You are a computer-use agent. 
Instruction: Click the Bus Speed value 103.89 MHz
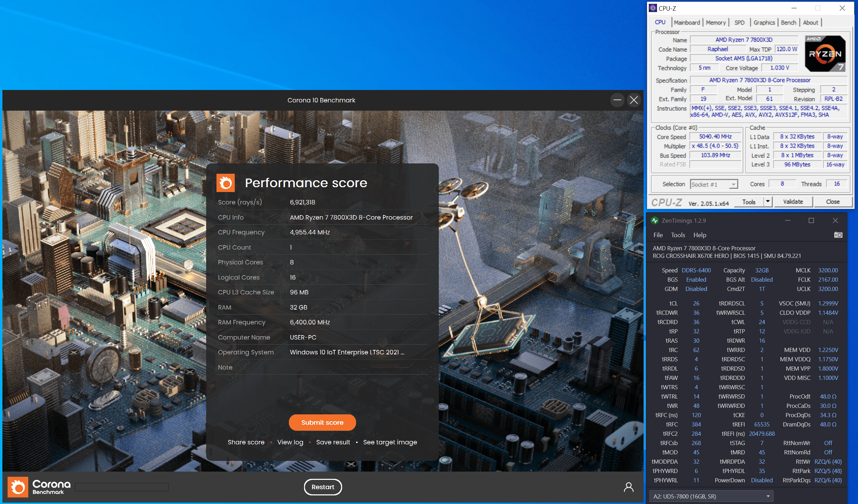point(716,155)
